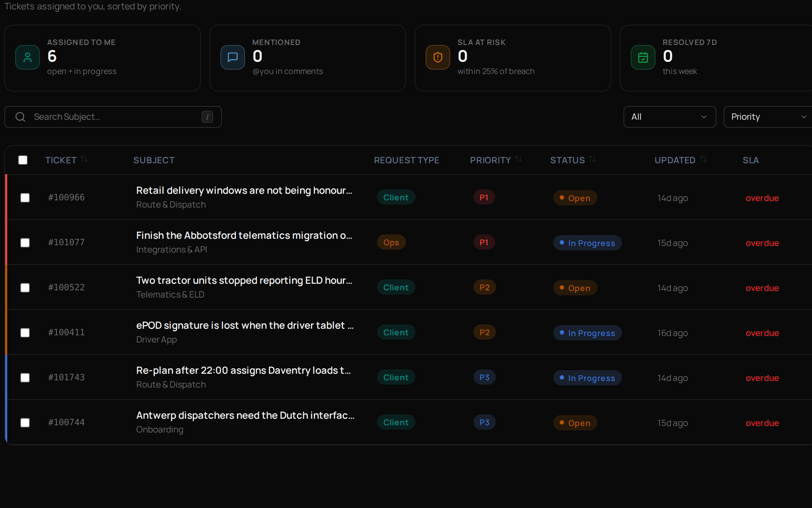Check the box for ticket #100744

(x=25, y=423)
